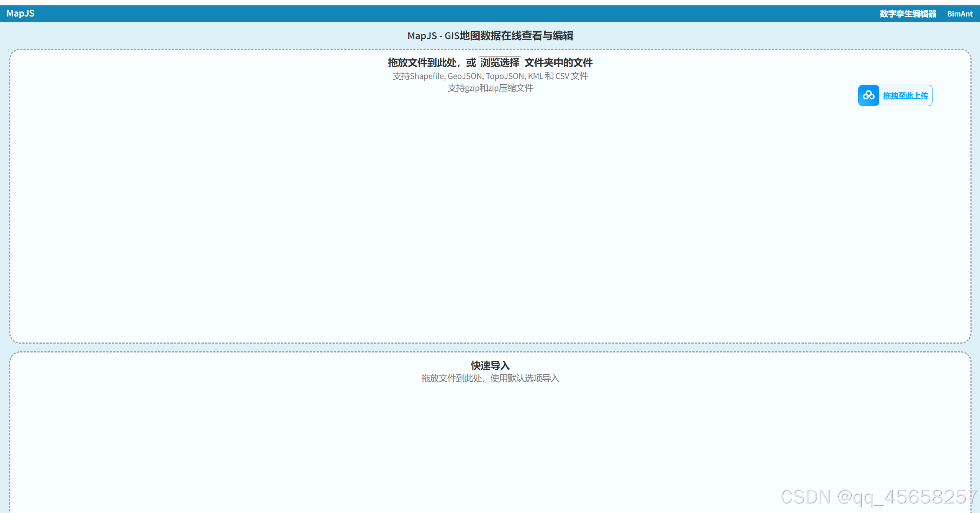Click the yellow JS letters in logo
Image resolution: width=980 pixels, height=513 pixels.
point(30,13)
